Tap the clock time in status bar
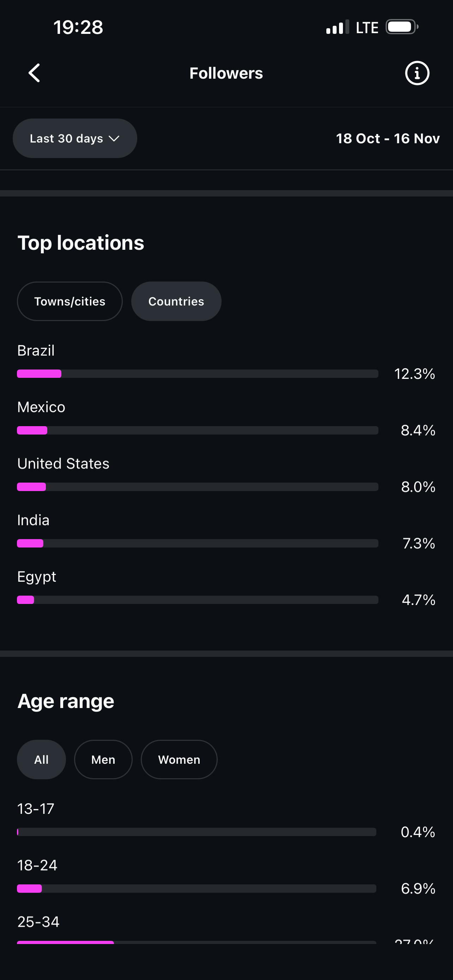 pos(78,28)
